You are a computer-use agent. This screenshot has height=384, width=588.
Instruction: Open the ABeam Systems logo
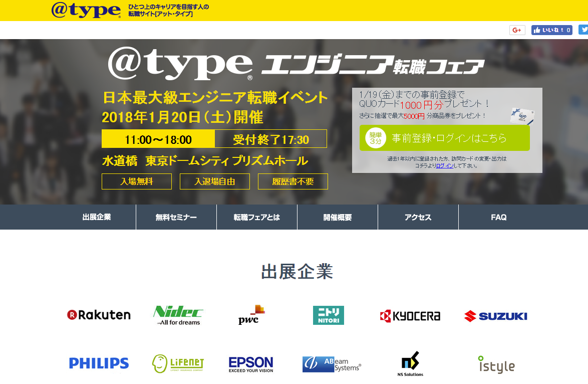coord(332,364)
